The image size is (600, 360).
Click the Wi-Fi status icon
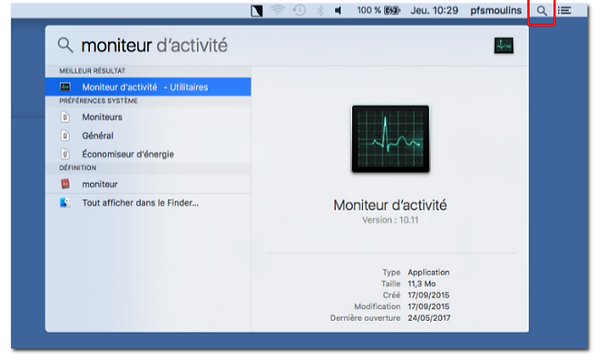pyautogui.click(x=277, y=10)
